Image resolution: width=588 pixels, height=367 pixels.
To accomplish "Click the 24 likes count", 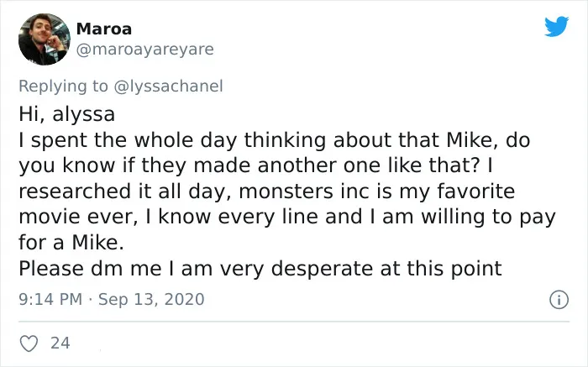I will click(60, 343).
